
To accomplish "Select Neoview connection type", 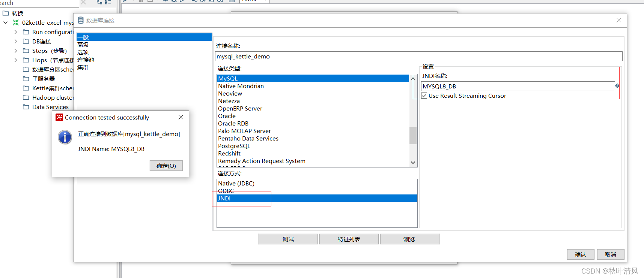I will 313,93.
